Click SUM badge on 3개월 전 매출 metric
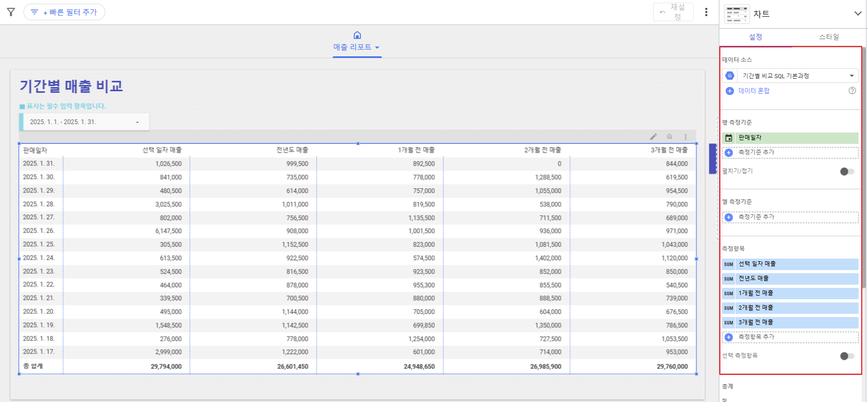 [729, 323]
